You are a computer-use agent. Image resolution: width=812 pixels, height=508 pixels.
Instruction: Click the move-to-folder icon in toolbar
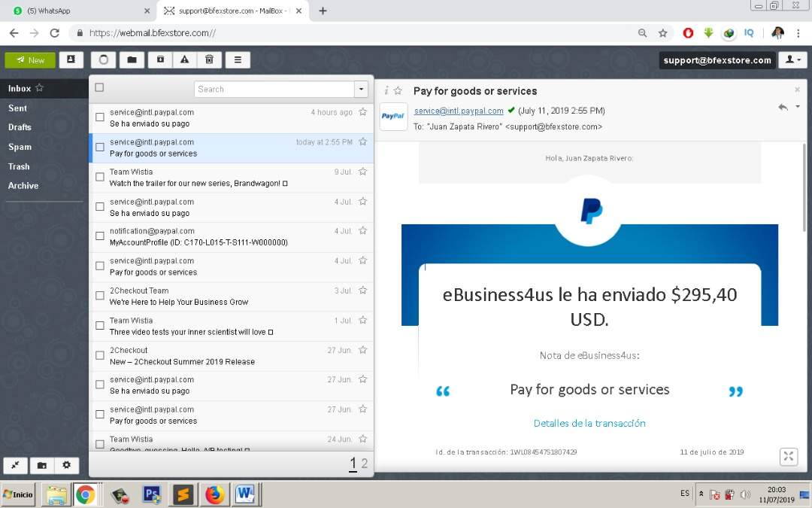[x=131, y=60]
